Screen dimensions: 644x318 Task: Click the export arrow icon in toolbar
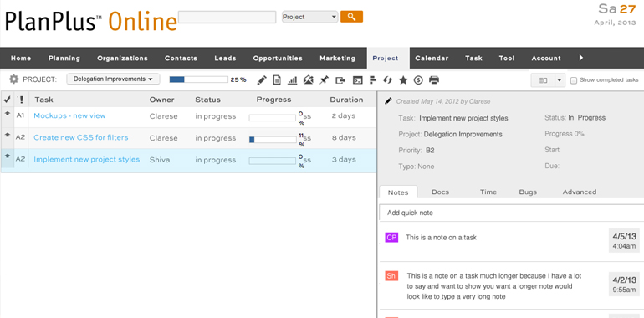click(340, 80)
